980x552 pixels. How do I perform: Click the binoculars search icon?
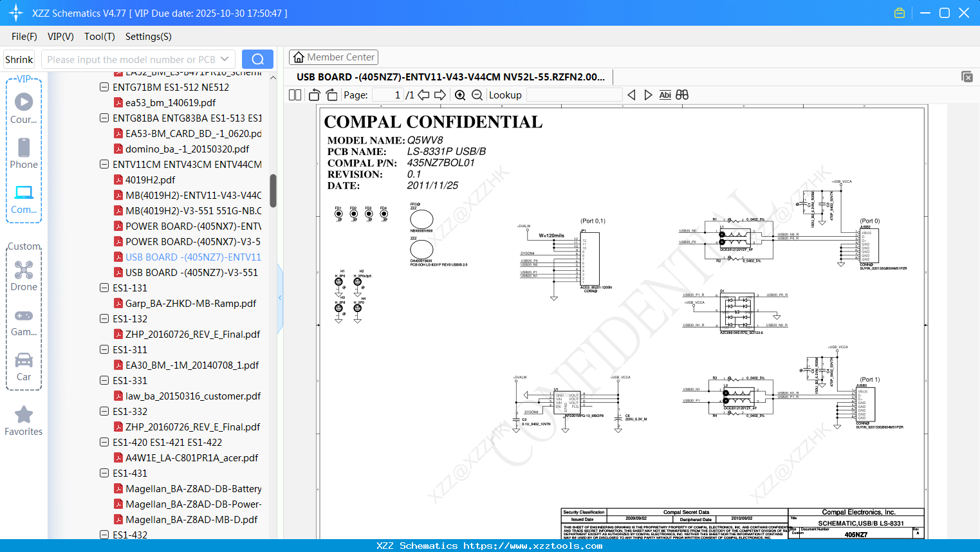click(x=682, y=95)
